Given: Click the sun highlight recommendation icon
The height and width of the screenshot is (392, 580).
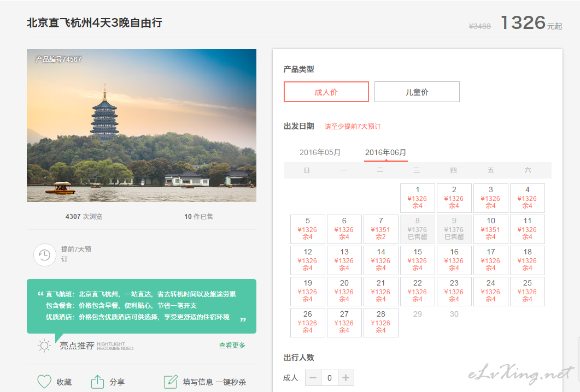Looking at the screenshot, I should tap(44, 346).
